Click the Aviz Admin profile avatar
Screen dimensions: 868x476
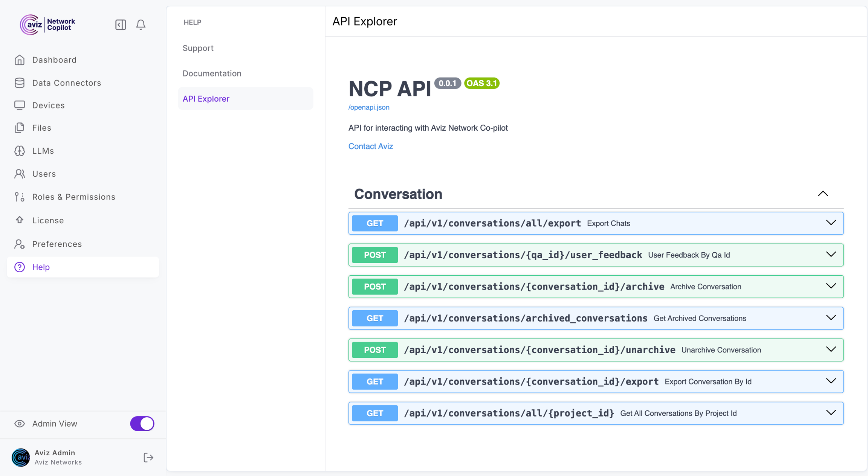21,458
